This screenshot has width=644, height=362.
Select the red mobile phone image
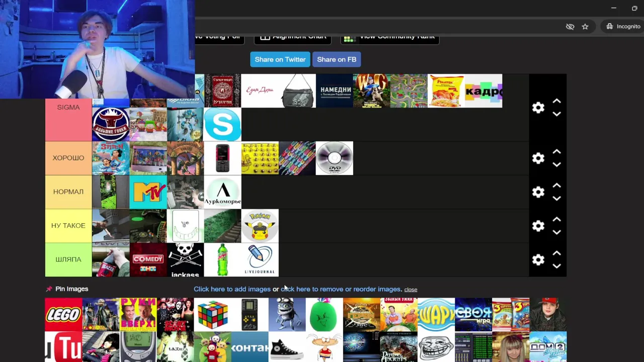pos(222,158)
